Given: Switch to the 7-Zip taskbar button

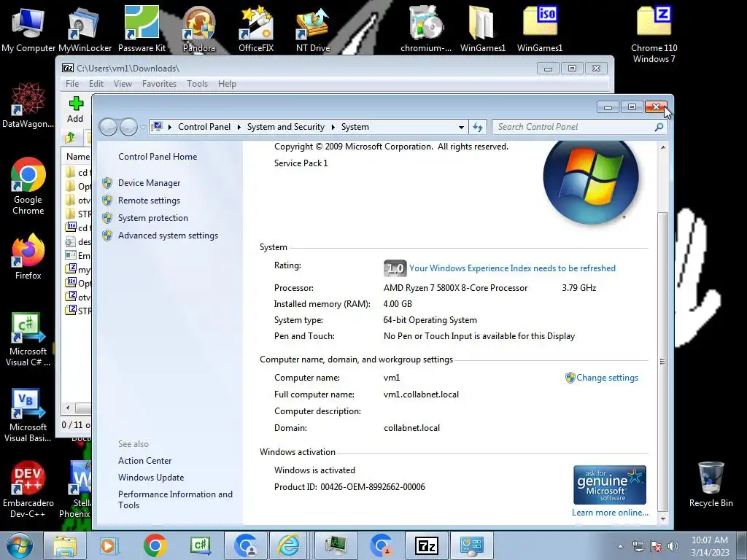Looking at the screenshot, I should coord(426,545).
